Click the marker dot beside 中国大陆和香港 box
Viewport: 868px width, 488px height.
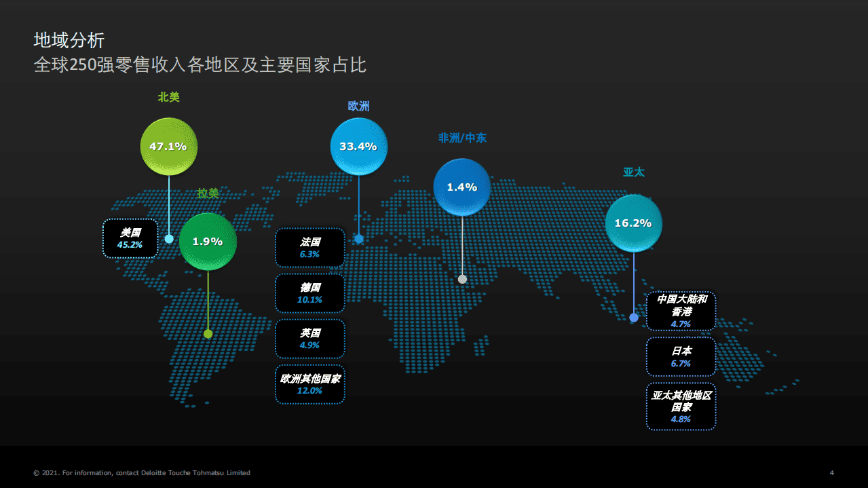[x=634, y=318]
